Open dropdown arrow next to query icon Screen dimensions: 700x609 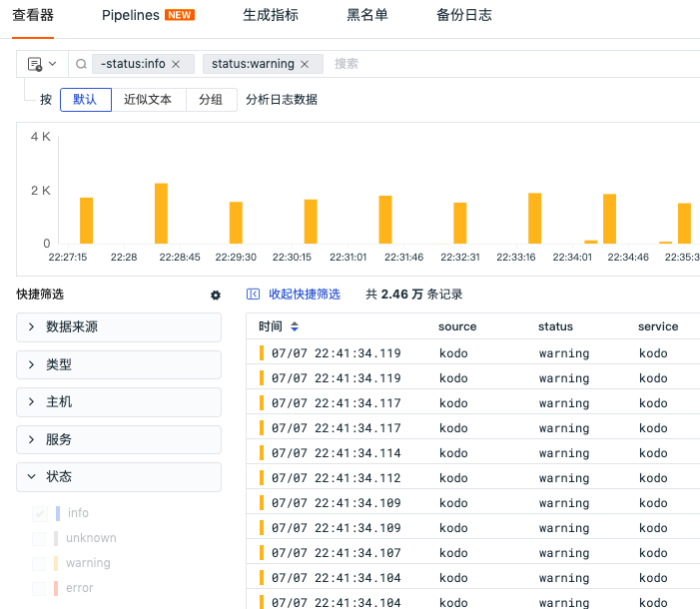(53, 64)
